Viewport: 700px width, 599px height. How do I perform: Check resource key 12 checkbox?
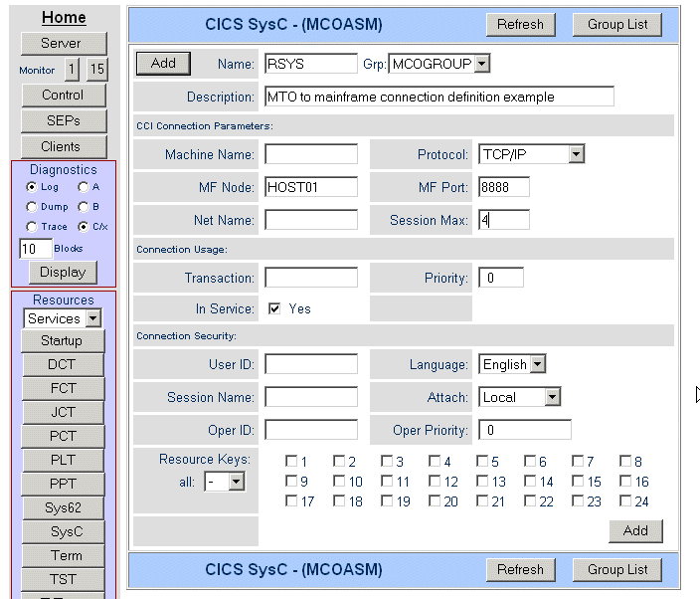point(434,482)
